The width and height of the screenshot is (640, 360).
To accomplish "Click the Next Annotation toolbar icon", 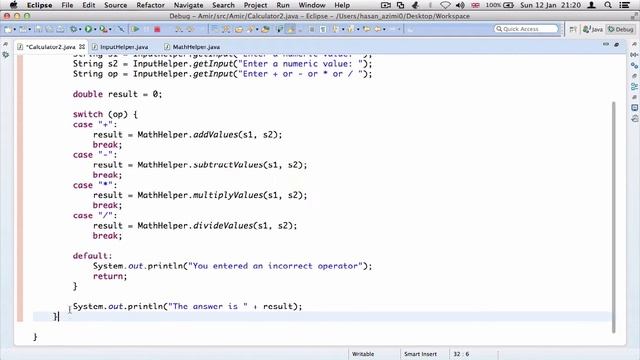I will pos(335,29).
